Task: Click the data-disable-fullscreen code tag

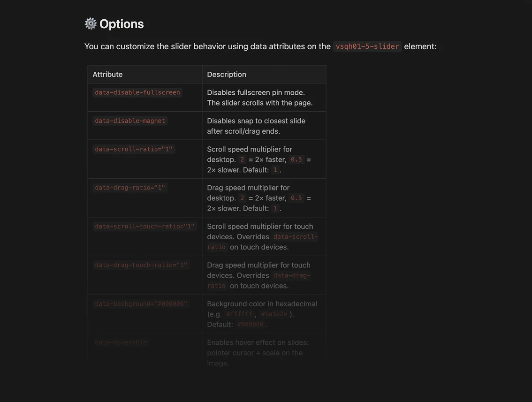Action: (137, 92)
